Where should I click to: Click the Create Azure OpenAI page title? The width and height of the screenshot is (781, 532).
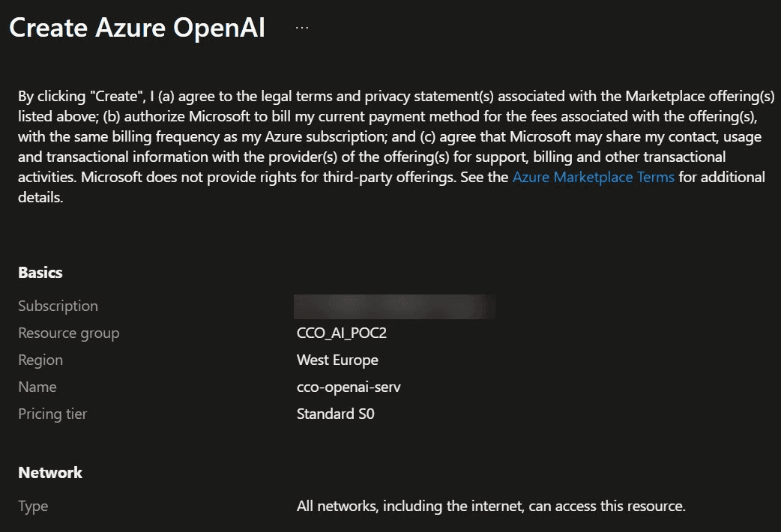pyautogui.click(x=137, y=28)
